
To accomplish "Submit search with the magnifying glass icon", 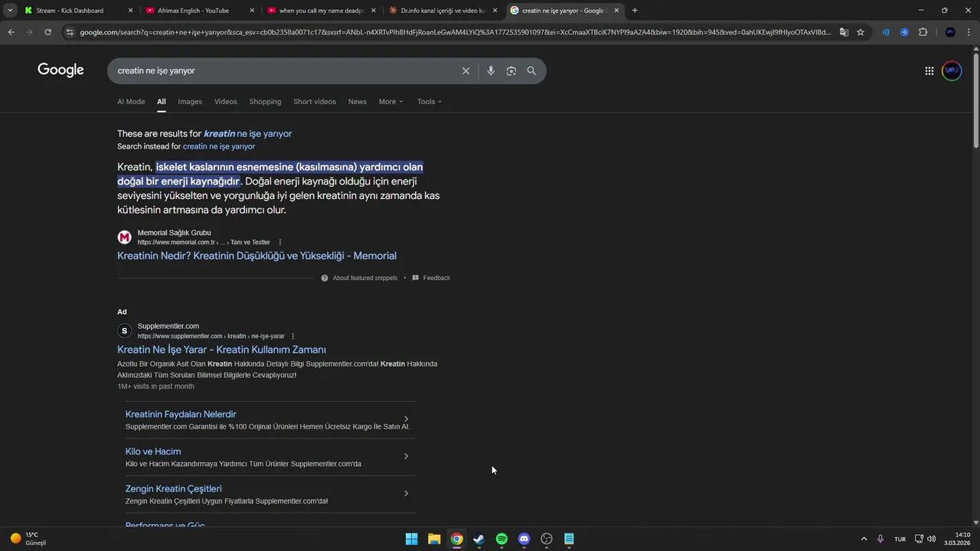I will (x=531, y=70).
